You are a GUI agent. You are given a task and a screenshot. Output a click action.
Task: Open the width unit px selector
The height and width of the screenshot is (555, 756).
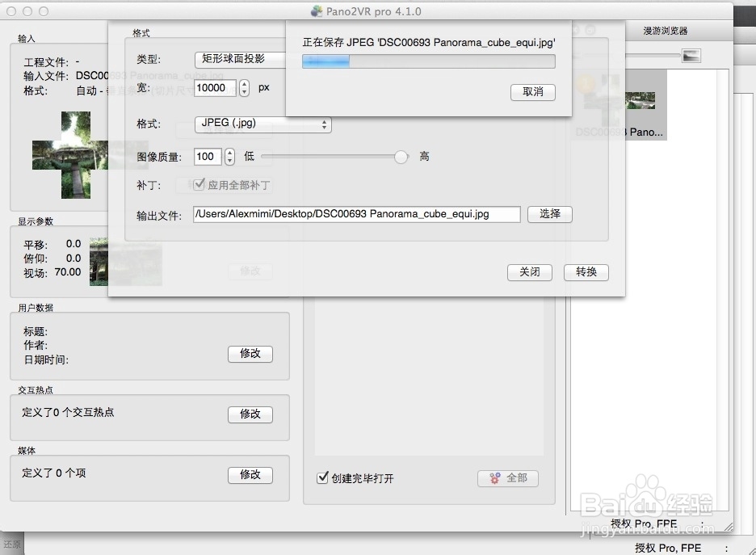click(x=263, y=88)
